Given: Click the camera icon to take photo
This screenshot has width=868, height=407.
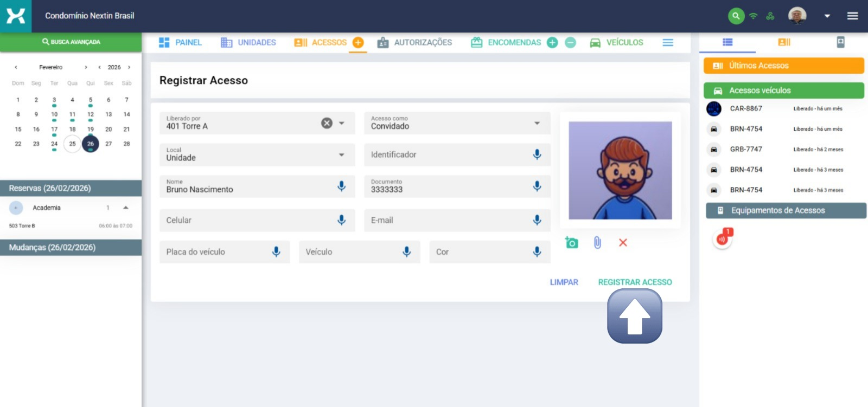Looking at the screenshot, I should 571,243.
